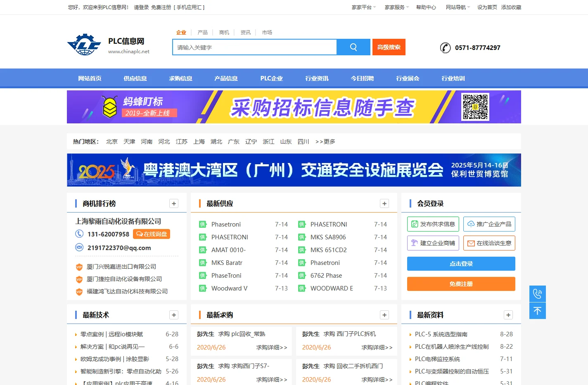Viewport: 588px width, 385px height.
Task: Open 今日招聘 in navigation bar
Action: pos(362,78)
